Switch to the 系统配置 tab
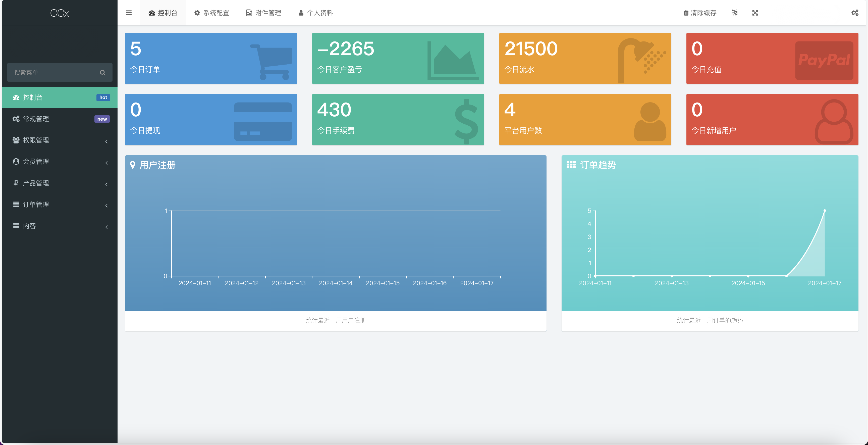The height and width of the screenshot is (445, 868). 212,13
